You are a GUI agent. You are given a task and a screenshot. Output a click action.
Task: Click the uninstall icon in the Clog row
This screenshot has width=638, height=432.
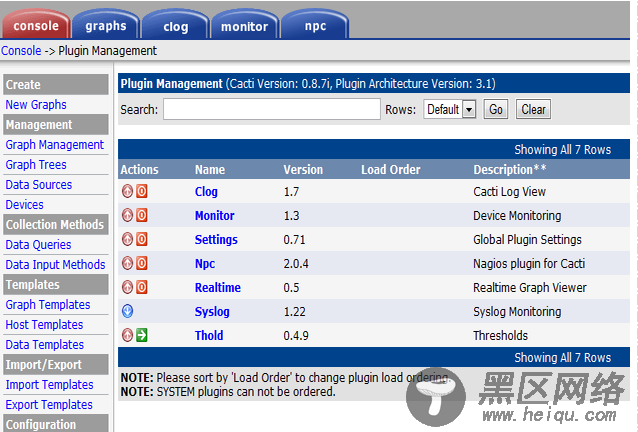127,191
